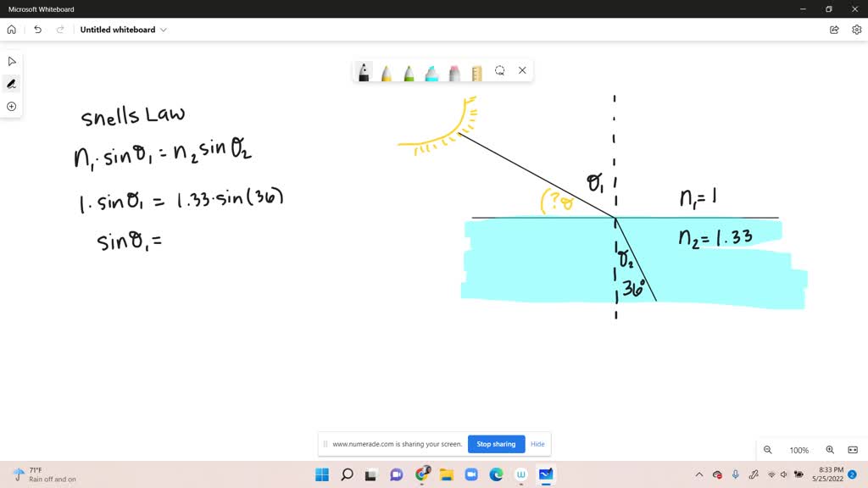
Task: Open the insert content plus button
Action: [11, 106]
